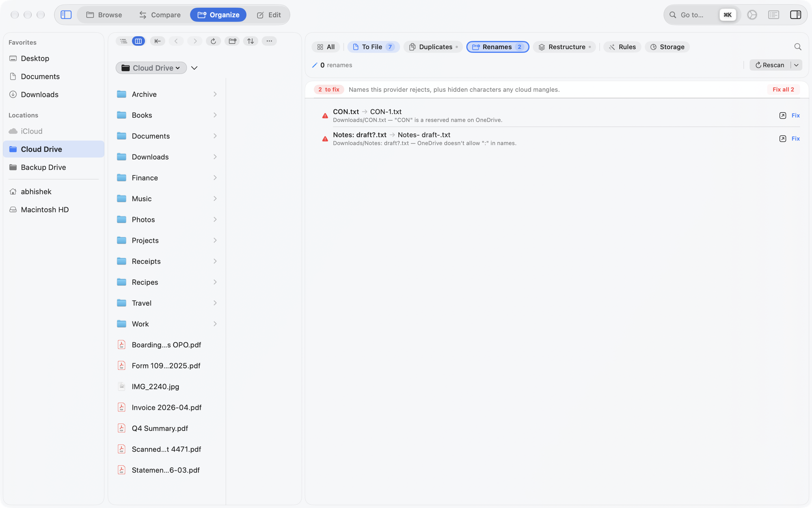Refresh the file browser listing
Screen dimensions: 812x508
[x=213, y=41]
